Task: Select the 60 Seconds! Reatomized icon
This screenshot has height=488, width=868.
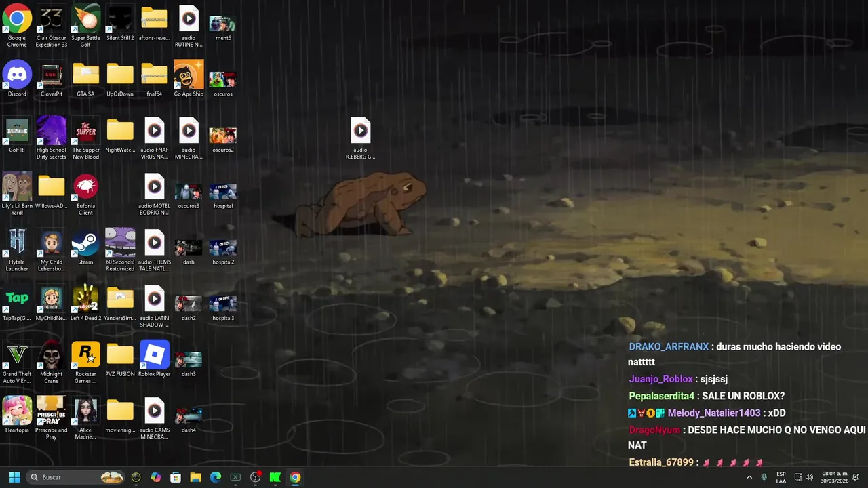Action: [x=120, y=251]
